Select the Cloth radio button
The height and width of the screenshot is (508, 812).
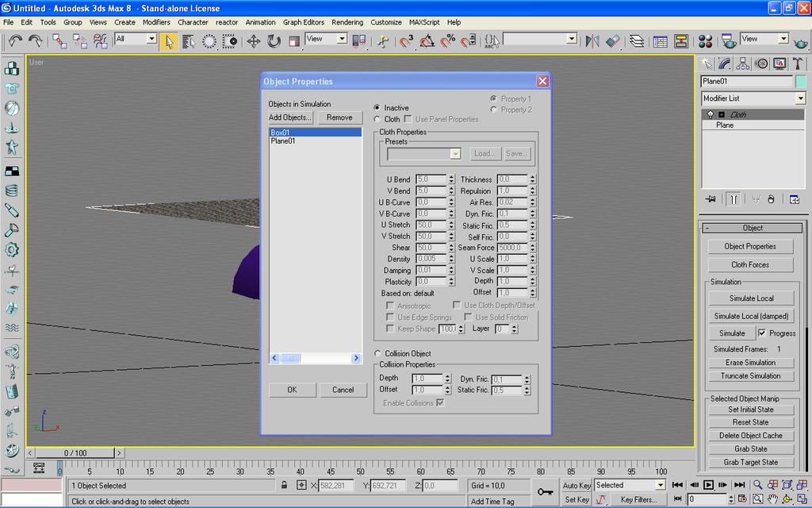pyautogui.click(x=377, y=119)
